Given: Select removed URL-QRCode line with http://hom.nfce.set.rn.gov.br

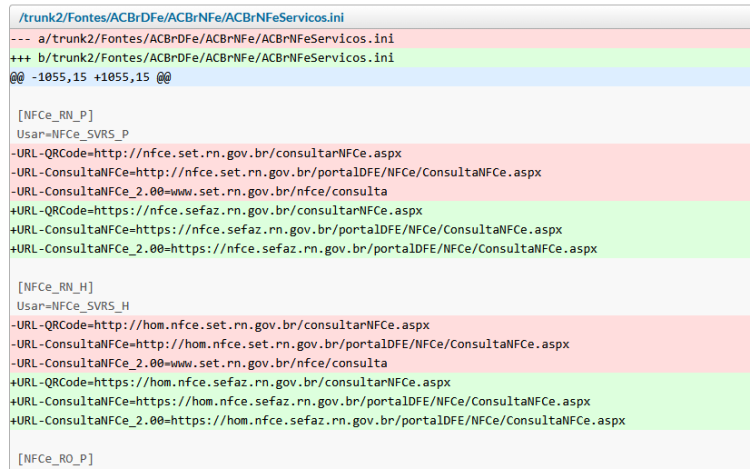Looking at the screenshot, I should tap(380, 325).
